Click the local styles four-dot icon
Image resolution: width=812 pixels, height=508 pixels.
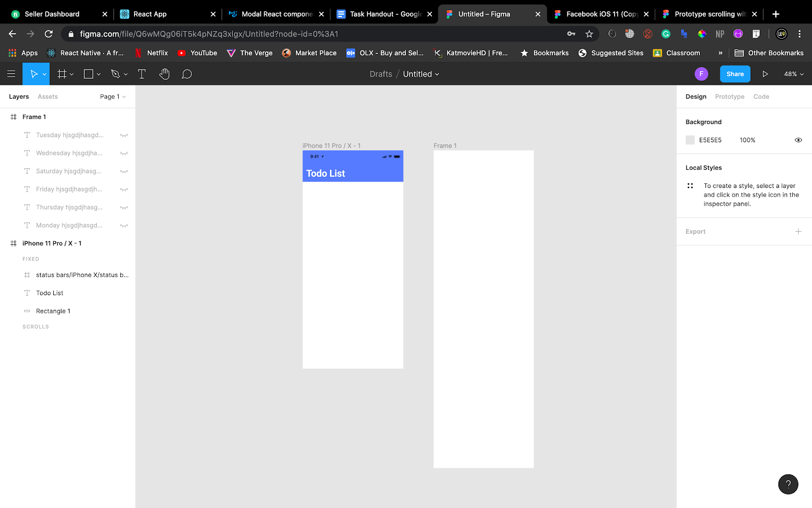click(690, 186)
